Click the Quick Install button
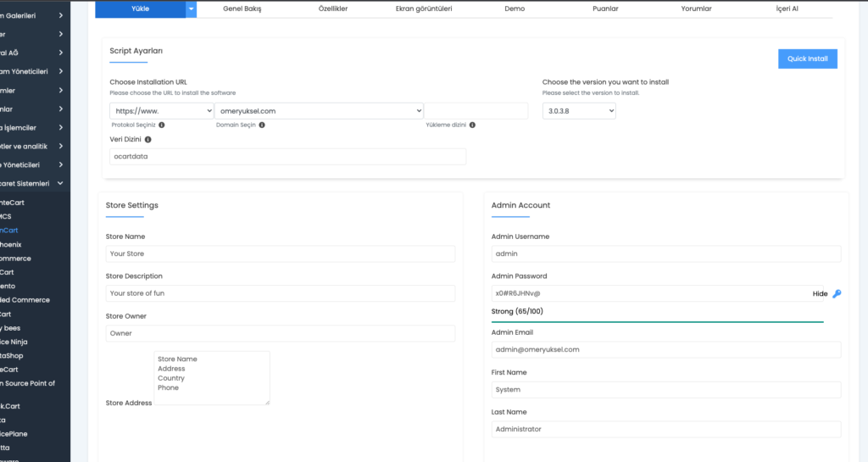Image resolution: width=868 pixels, height=462 pixels. (807, 58)
